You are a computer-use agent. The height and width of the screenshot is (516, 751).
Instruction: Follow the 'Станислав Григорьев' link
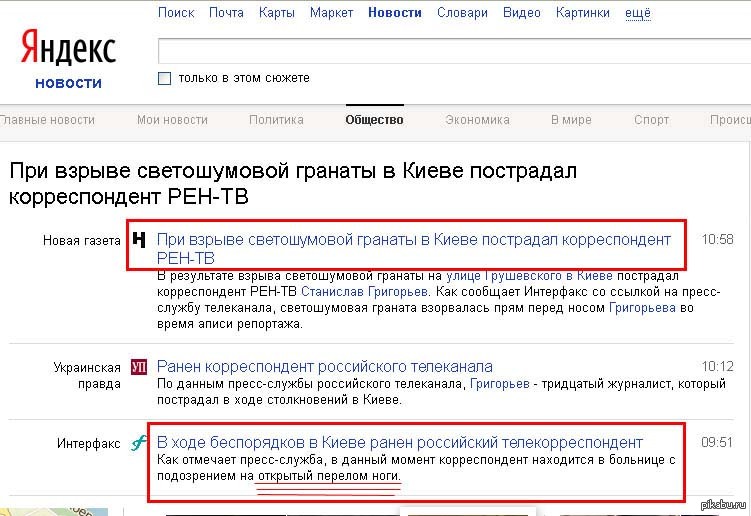(x=364, y=292)
